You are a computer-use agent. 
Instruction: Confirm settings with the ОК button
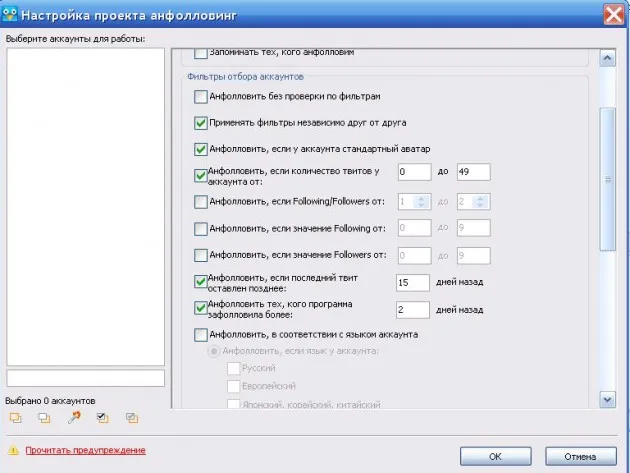point(495,457)
